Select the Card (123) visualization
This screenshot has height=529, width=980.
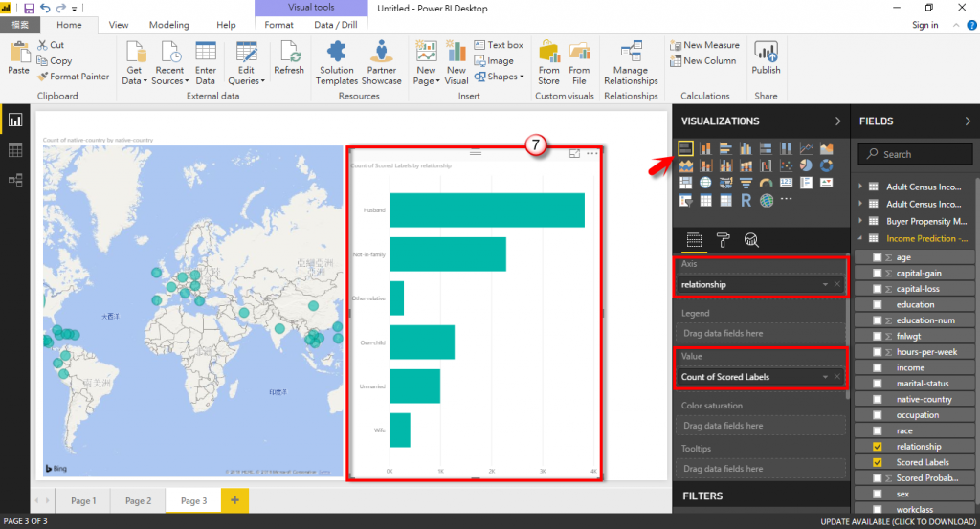[x=787, y=183]
